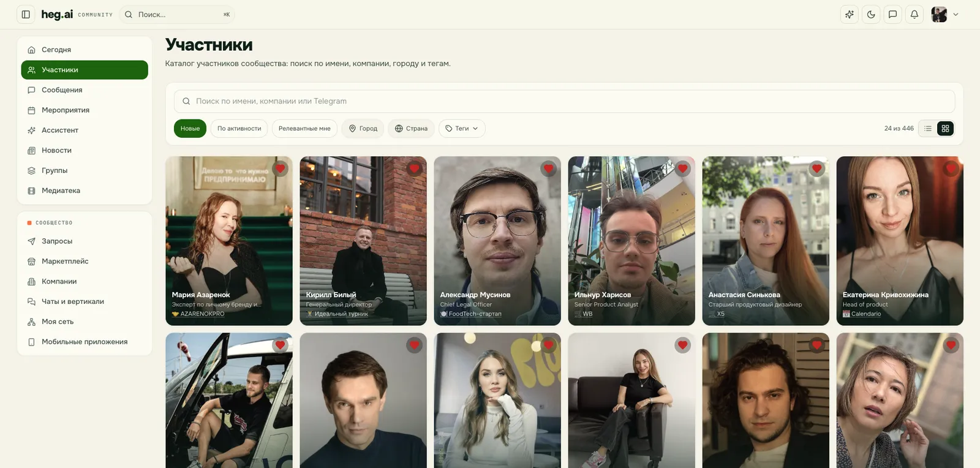The height and width of the screenshot is (468, 980).
Task: Open «Чаты и вертикали»
Action: pyautogui.click(x=85, y=302)
